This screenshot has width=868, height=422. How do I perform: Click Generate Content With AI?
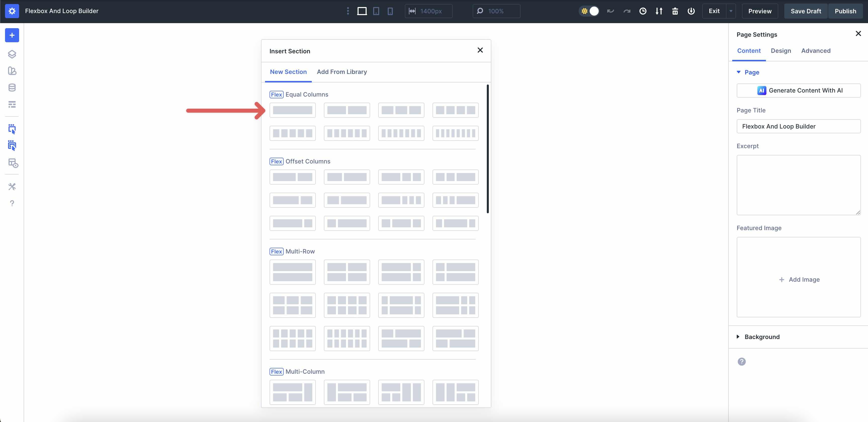point(799,90)
